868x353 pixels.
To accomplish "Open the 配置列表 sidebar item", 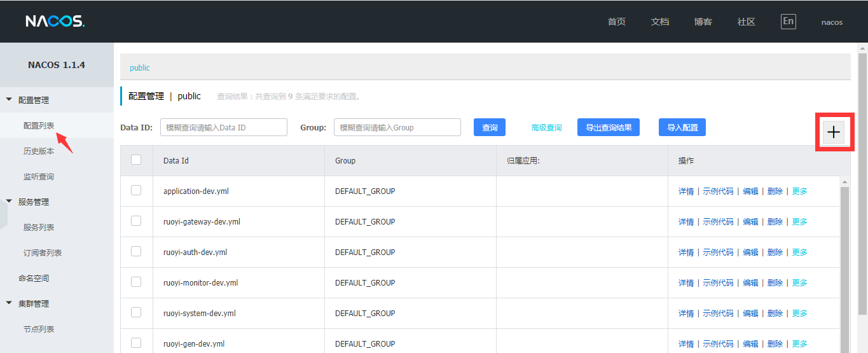I will coord(39,126).
